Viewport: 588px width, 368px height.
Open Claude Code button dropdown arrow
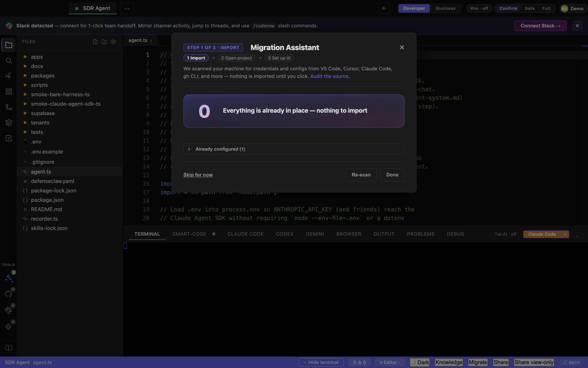(x=565, y=234)
